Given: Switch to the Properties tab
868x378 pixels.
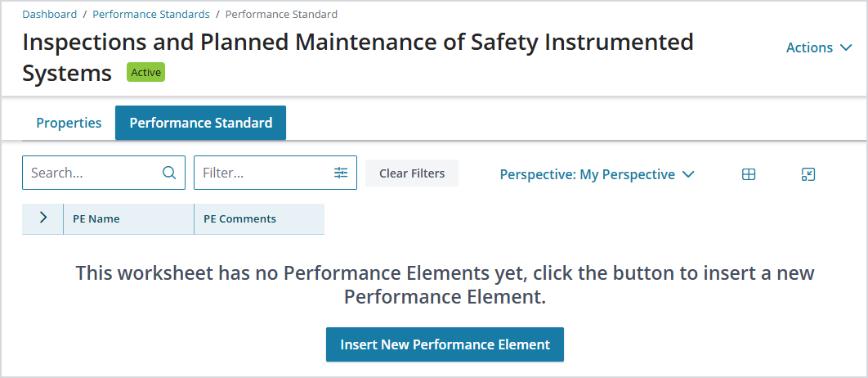Looking at the screenshot, I should click(x=69, y=123).
